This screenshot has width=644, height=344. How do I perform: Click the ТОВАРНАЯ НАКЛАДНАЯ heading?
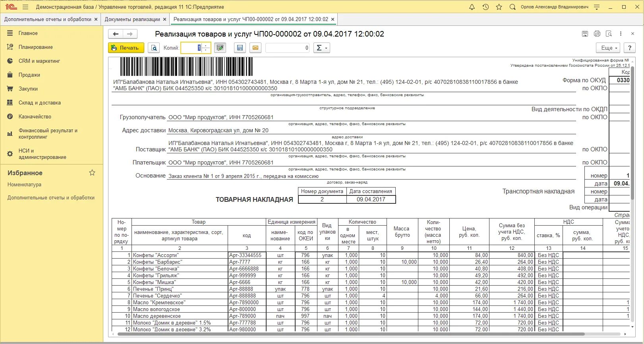[x=254, y=199]
